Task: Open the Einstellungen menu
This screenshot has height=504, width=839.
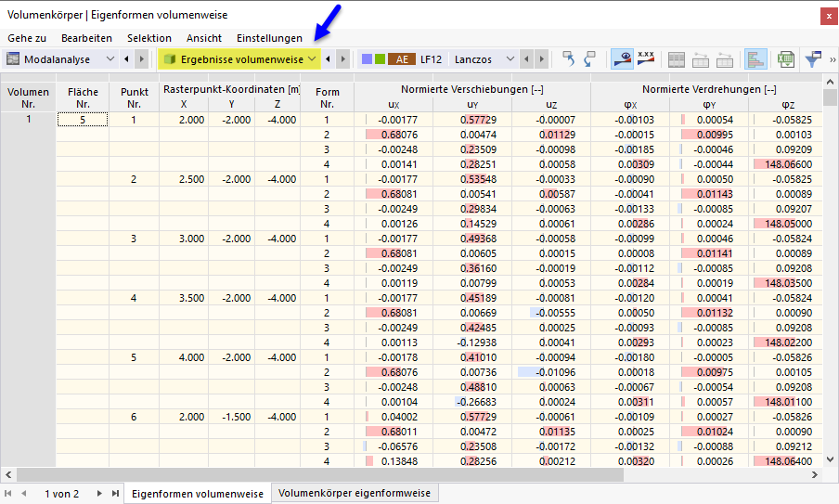Action: pos(269,38)
